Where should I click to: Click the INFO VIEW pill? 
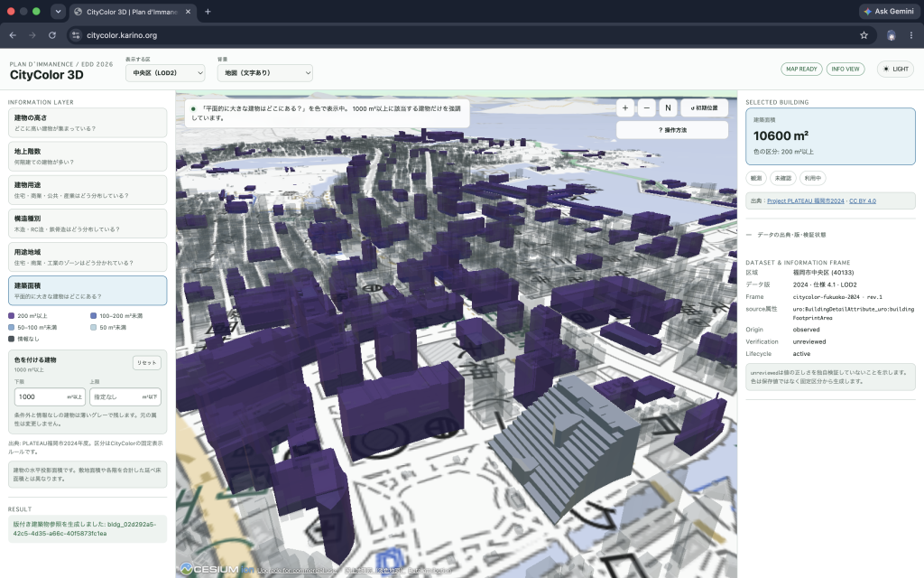click(x=845, y=69)
